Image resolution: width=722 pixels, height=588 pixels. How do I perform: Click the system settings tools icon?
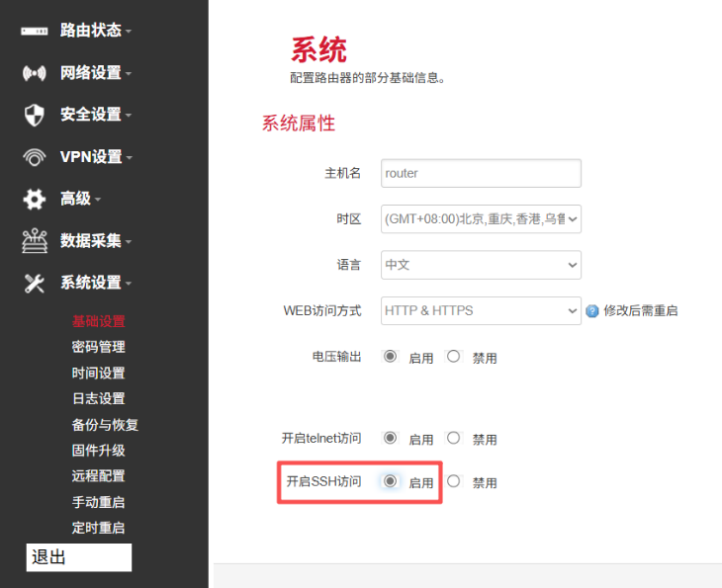(34, 283)
